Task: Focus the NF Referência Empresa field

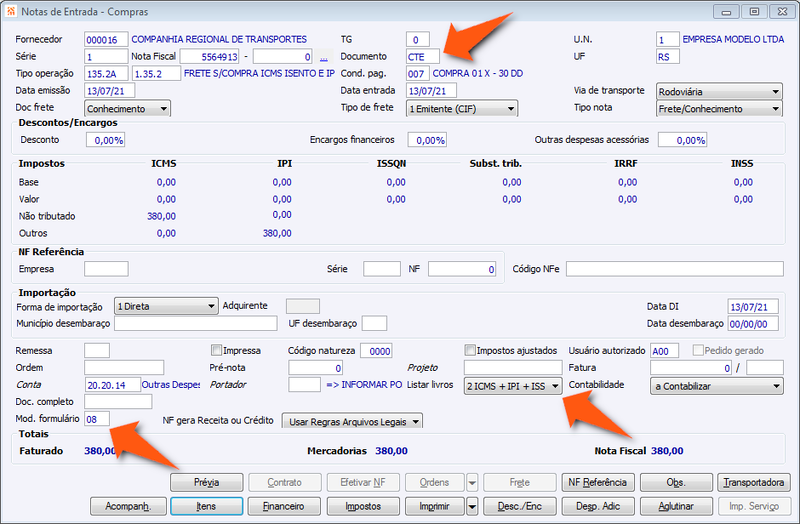Action: pyautogui.click(x=106, y=269)
